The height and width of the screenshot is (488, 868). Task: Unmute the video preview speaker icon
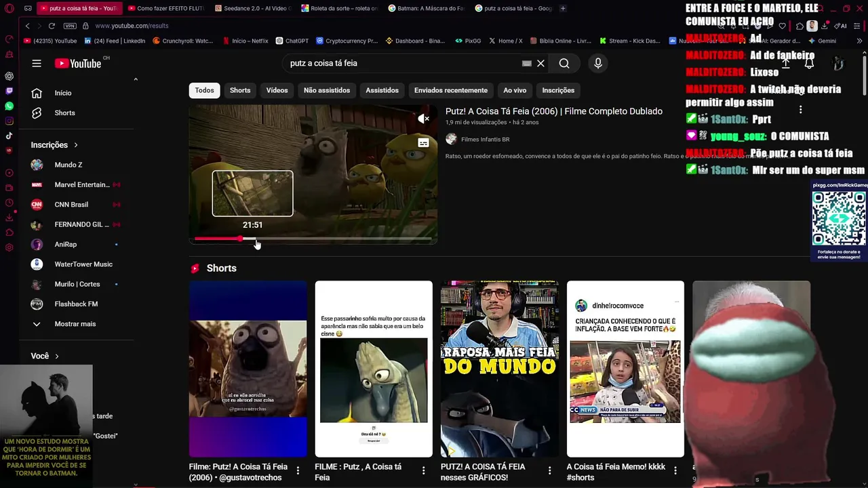click(x=423, y=119)
